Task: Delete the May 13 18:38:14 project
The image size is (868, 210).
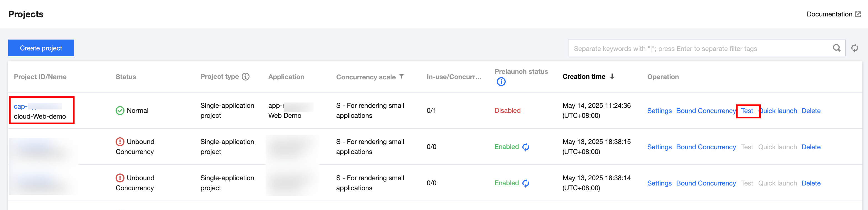Action: [x=811, y=183]
